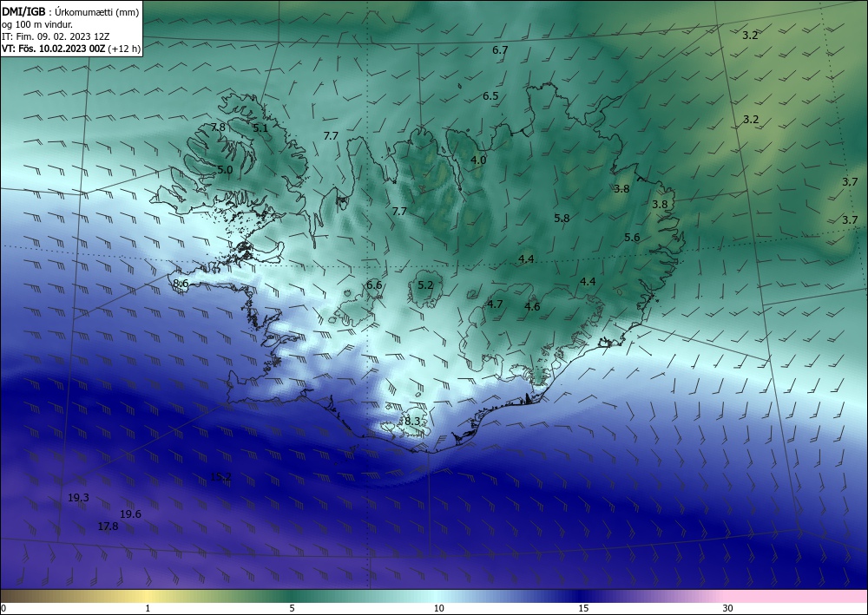Viewport: 868px width, 615px height.
Task: Click the 4.0 value label
Action: [478, 160]
